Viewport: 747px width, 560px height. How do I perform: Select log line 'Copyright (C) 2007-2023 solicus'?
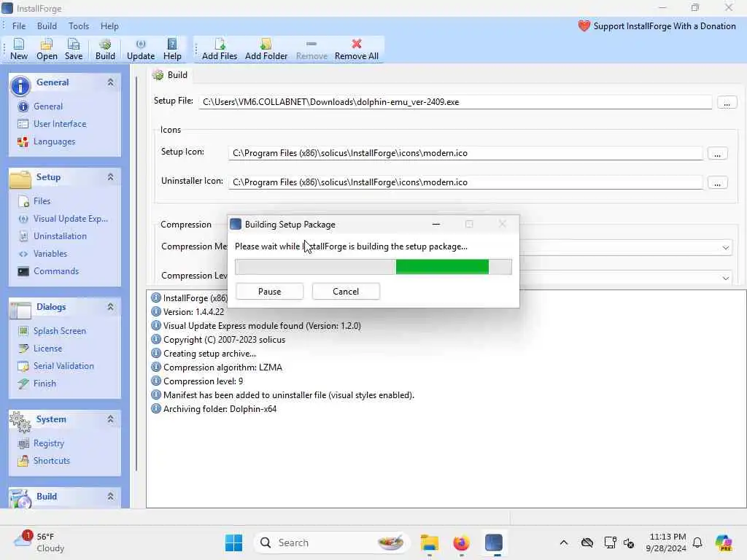224,340
